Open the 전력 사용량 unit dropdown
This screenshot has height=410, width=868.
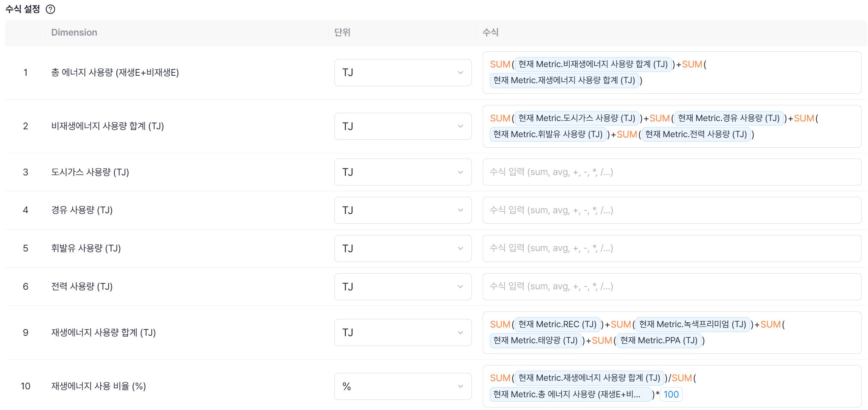(x=403, y=287)
